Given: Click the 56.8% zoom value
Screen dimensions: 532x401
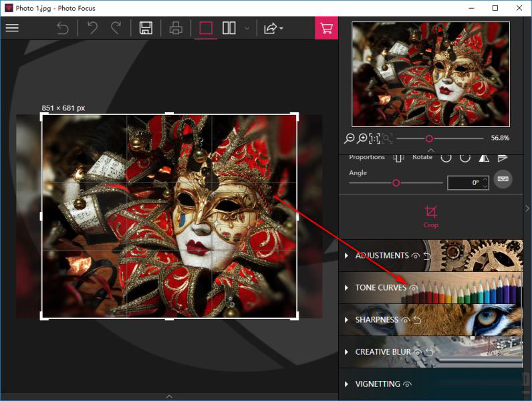Looking at the screenshot, I should [500, 138].
